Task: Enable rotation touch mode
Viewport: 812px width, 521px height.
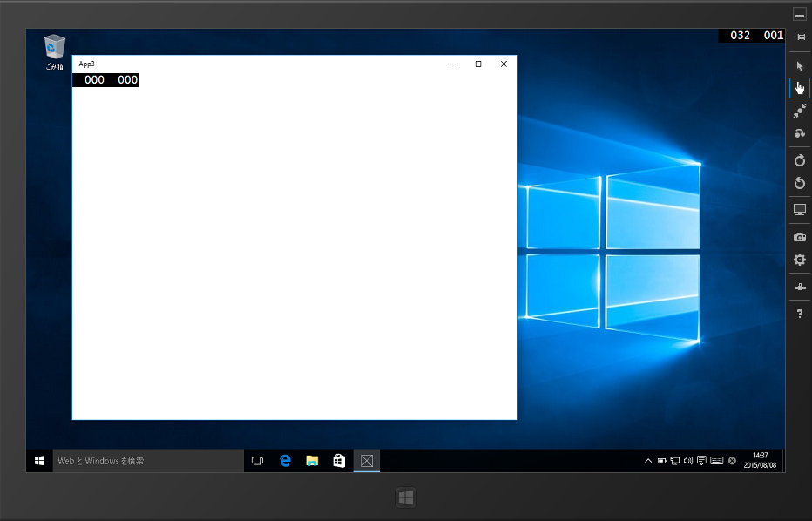Action: click(799, 133)
